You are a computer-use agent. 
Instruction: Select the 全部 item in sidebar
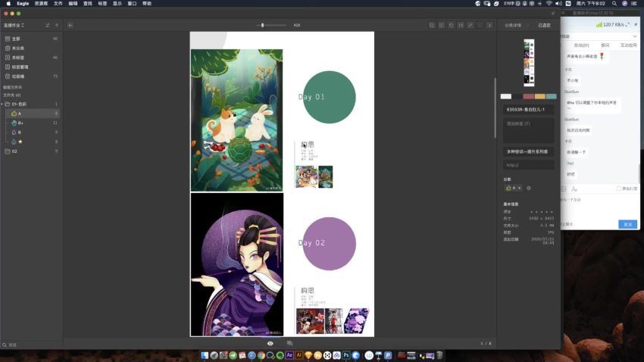[x=31, y=39]
